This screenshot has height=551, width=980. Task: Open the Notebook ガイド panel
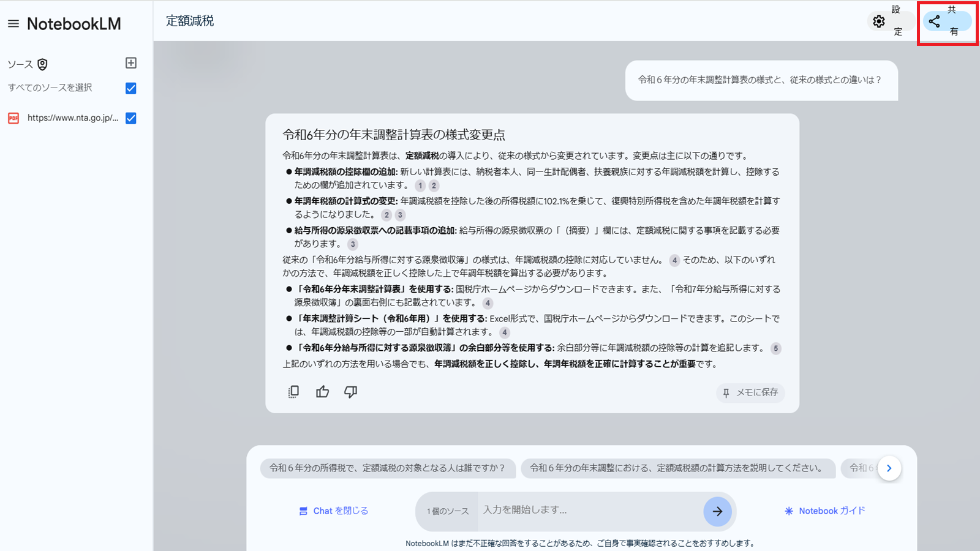[x=824, y=511]
